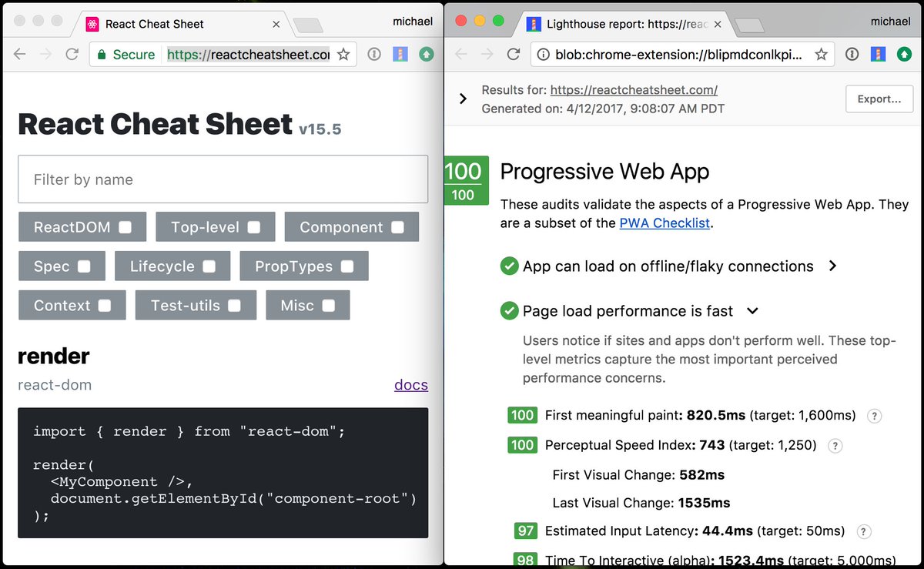The image size is (924, 569).
Task: Click the Progressive Web App heading
Action: pos(604,171)
